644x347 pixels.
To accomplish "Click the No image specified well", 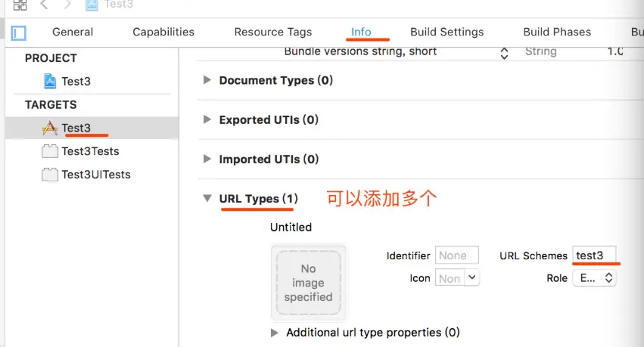I will (308, 282).
